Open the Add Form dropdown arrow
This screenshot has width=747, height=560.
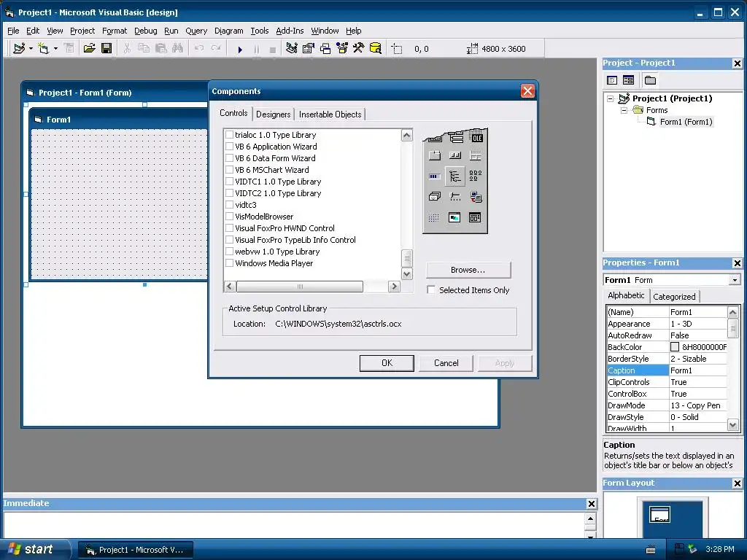click(55, 49)
